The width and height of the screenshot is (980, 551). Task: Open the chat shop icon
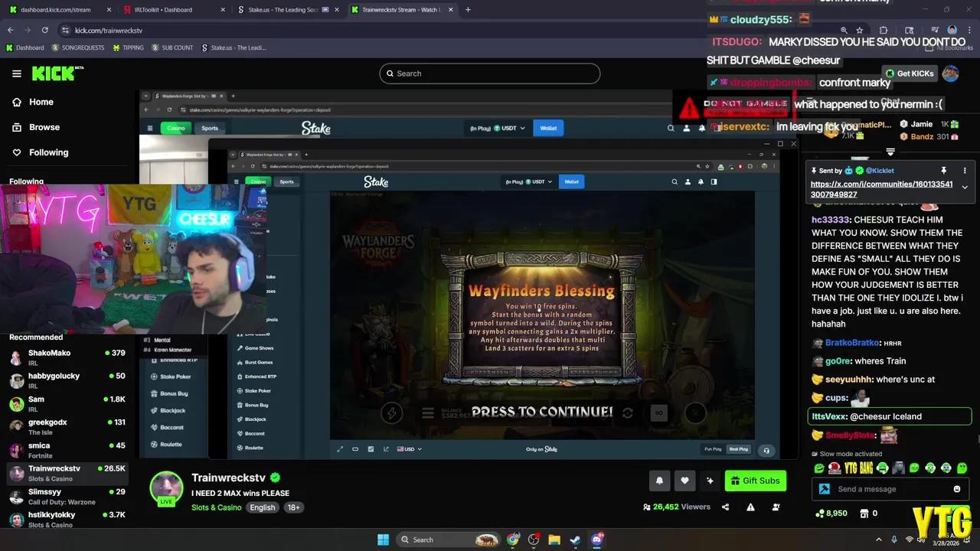[x=864, y=514]
